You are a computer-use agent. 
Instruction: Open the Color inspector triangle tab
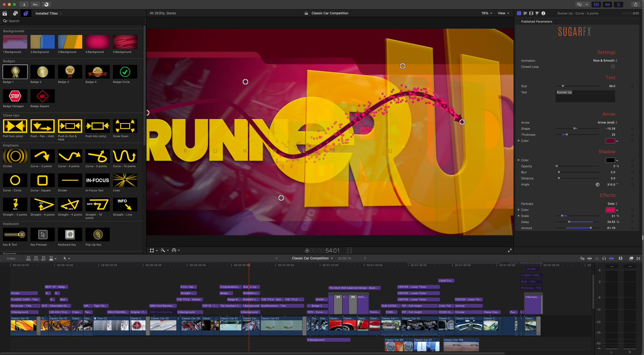[x=537, y=13]
